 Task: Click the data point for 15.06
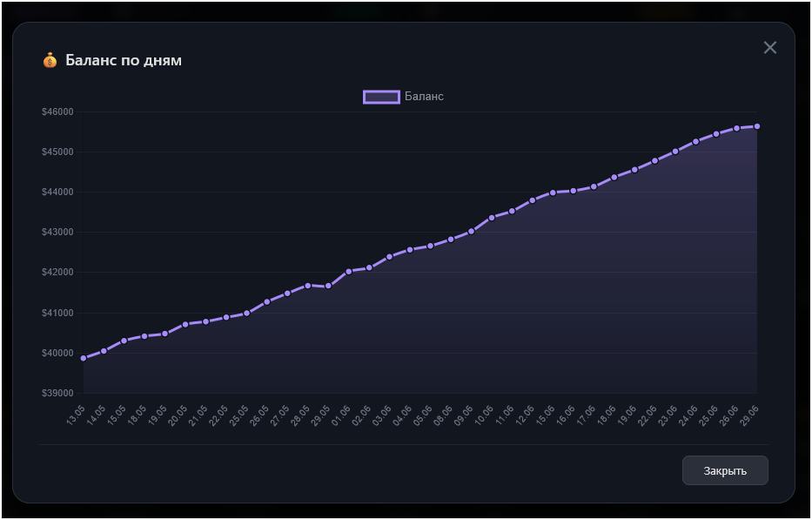tap(553, 192)
